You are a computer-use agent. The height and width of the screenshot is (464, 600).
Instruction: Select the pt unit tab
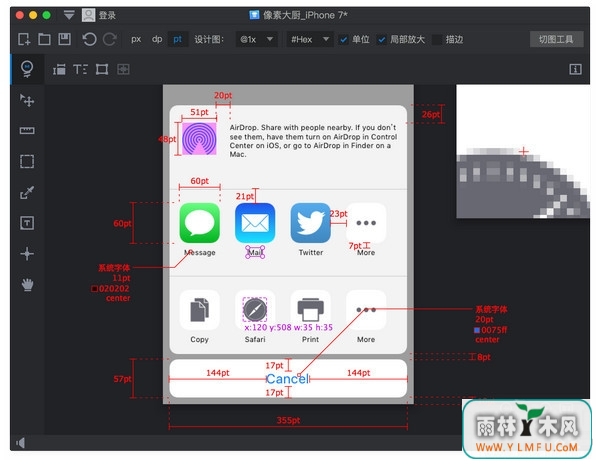tap(178, 39)
